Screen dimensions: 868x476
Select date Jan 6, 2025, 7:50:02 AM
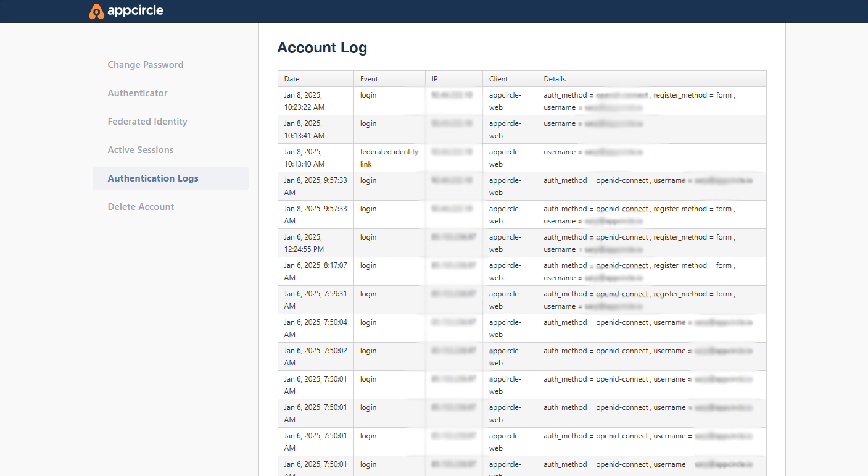click(315, 357)
